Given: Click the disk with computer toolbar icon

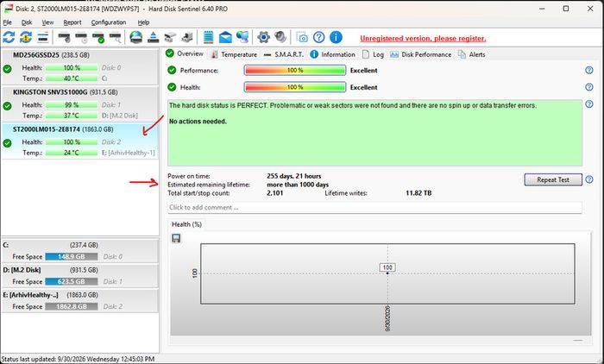Looking at the screenshot, I should [187, 37].
